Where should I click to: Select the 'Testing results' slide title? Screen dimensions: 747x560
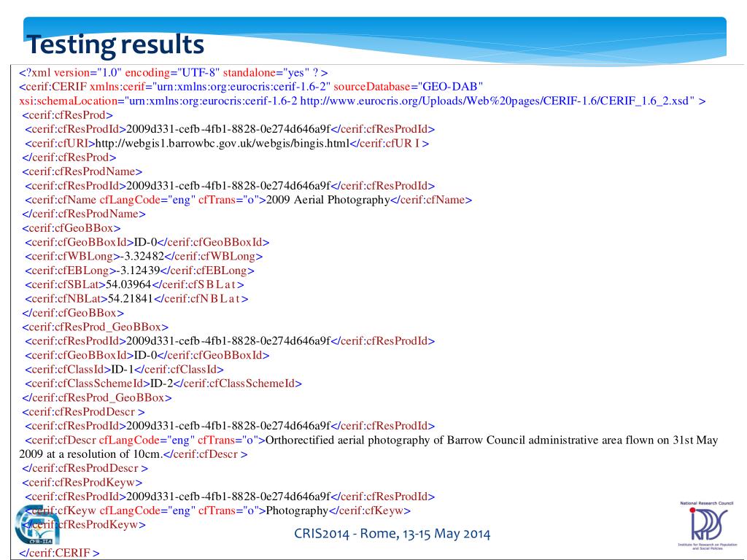coord(115,44)
